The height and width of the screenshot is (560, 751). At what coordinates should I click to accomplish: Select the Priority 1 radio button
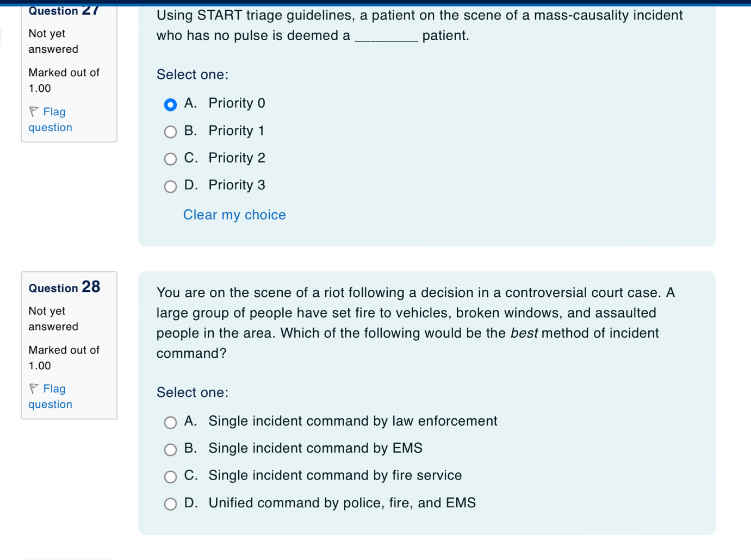pos(170,132)
